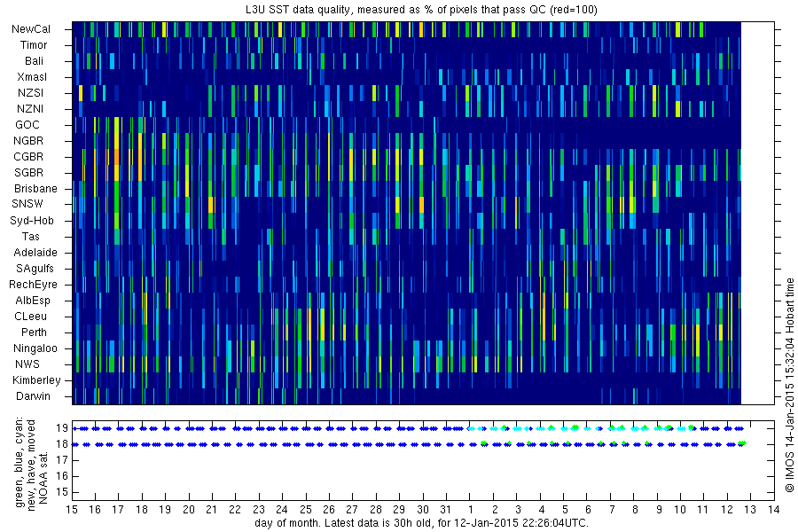
Task: Click the NWS region label
Action: coord(27,364)
